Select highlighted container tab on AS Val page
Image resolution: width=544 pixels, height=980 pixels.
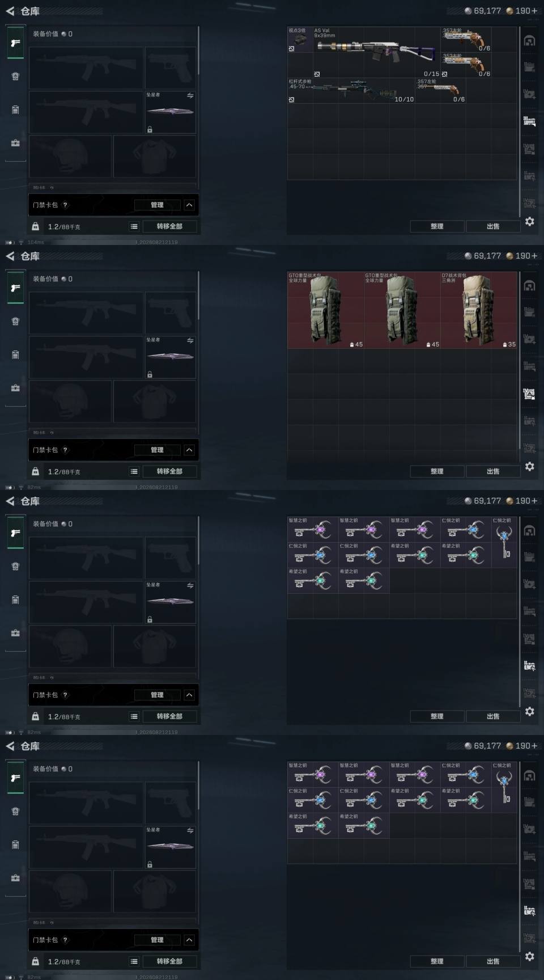[x=529, y=121]
